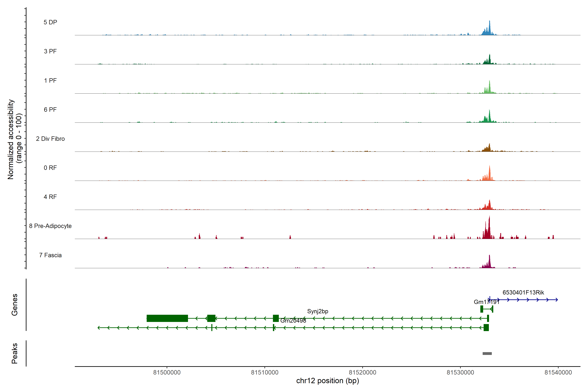Click the Gm20498 gene label

click(x=293, y=321)
